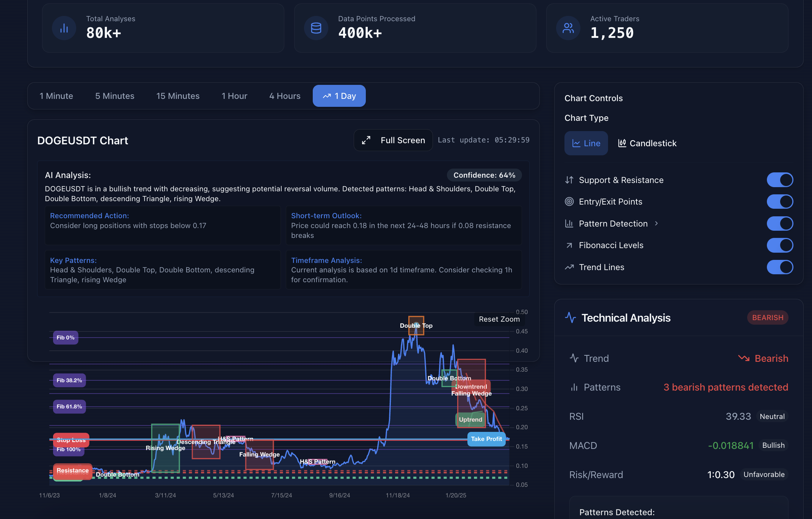Toggle the Trend Lines switch off
This screenshot has height=519, width=812.
click(779, 267)
